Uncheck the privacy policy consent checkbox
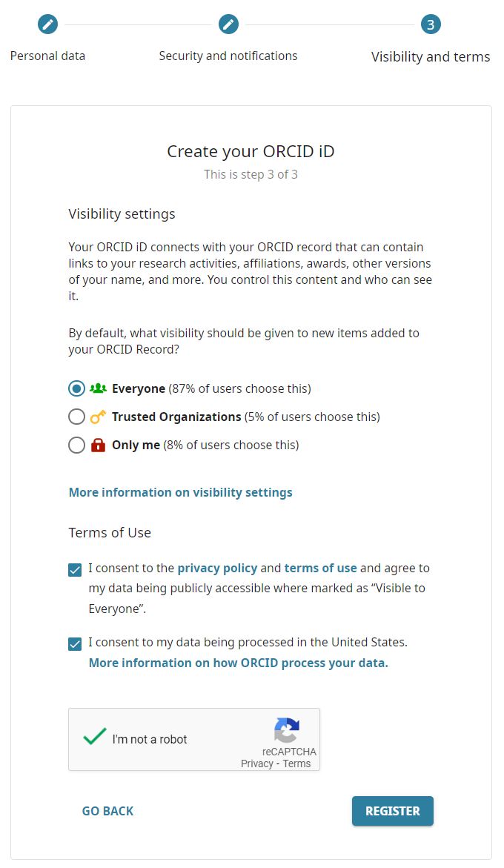 [75, 570]
